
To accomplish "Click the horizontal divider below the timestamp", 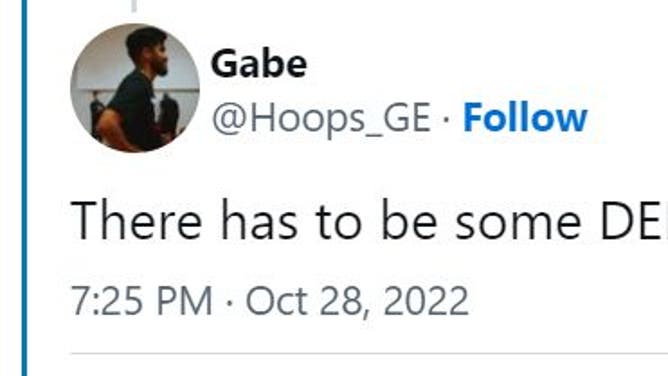I will 369,353.
